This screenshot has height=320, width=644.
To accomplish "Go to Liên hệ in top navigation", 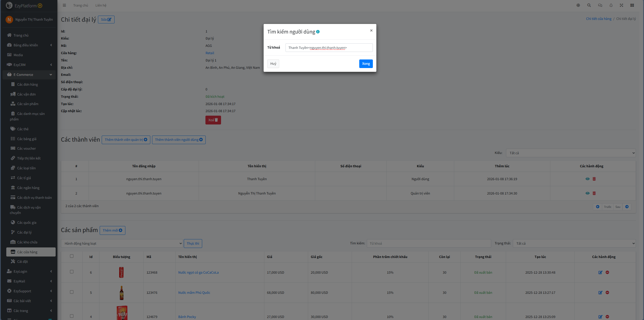I will [101, 5].
